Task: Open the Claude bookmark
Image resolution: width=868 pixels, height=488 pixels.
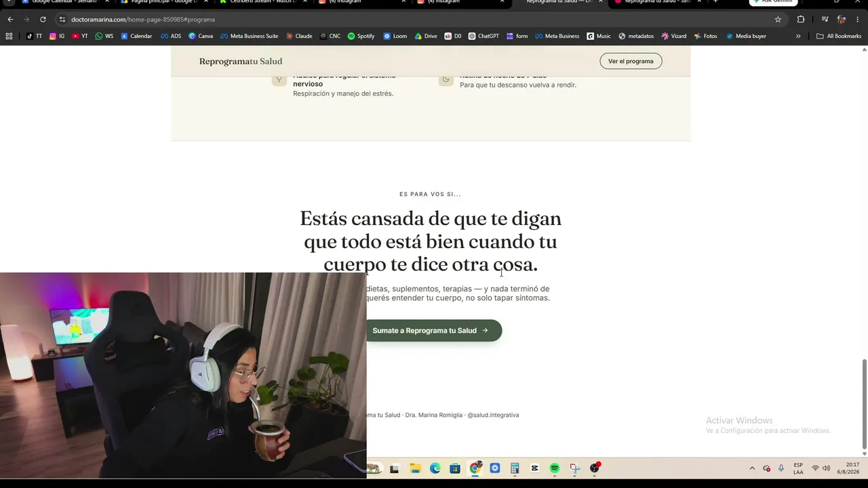Action: click(299, 36)
